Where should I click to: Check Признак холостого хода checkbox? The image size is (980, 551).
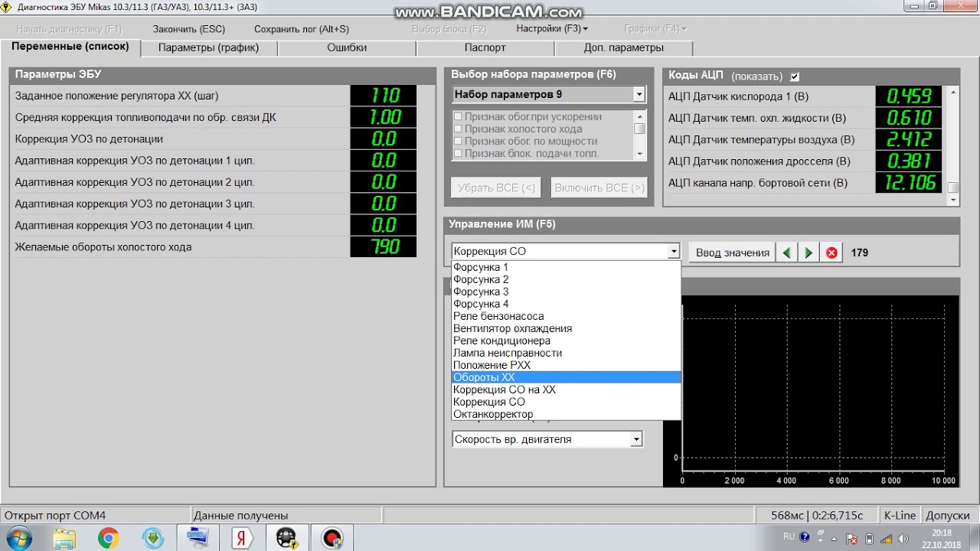click(458, 129)
